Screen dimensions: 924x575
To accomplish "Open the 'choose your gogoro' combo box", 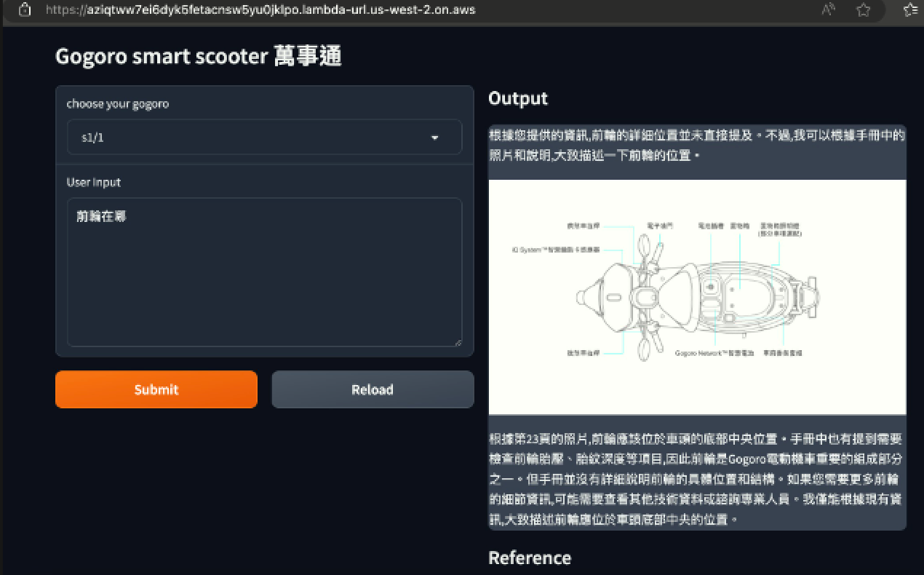I will 264,138.
